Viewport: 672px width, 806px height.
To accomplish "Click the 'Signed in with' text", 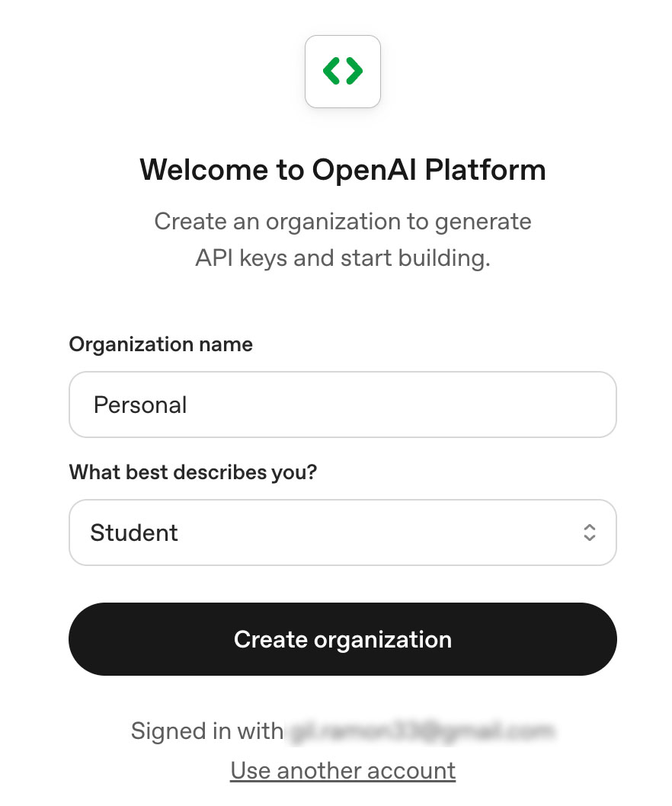I will pos(206,731).
